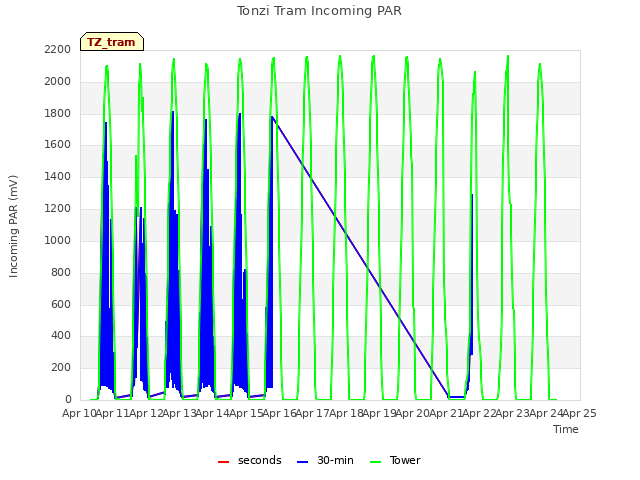The width and height of the screenshot is (640, 480).
Task: Click the TZ_tram annotation label
Action: click(111, 42)
